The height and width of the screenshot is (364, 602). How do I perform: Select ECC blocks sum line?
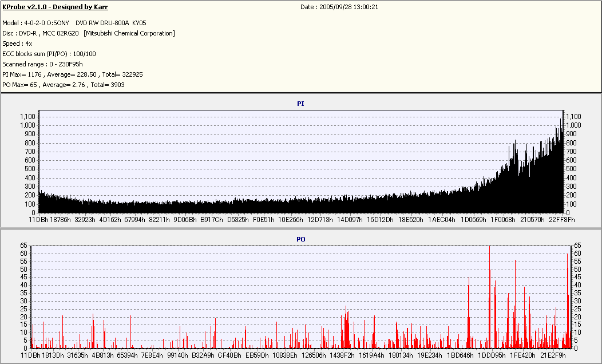point(49,54)
